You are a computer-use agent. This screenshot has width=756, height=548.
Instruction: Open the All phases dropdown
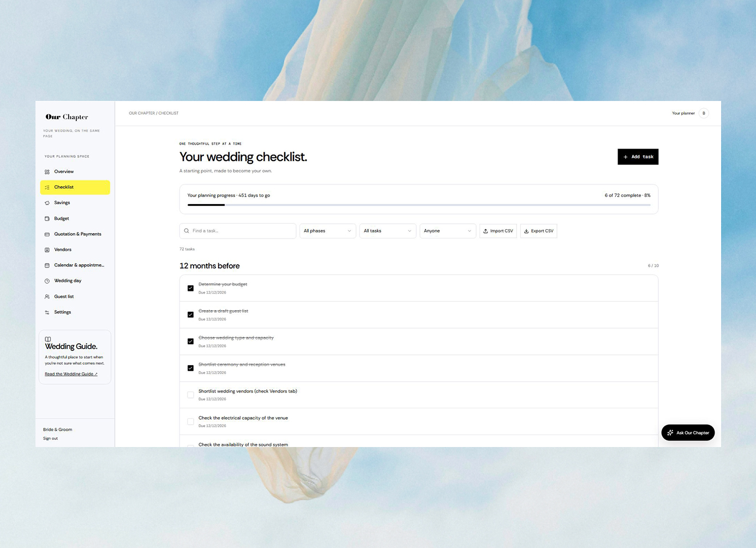coord(328,231)
